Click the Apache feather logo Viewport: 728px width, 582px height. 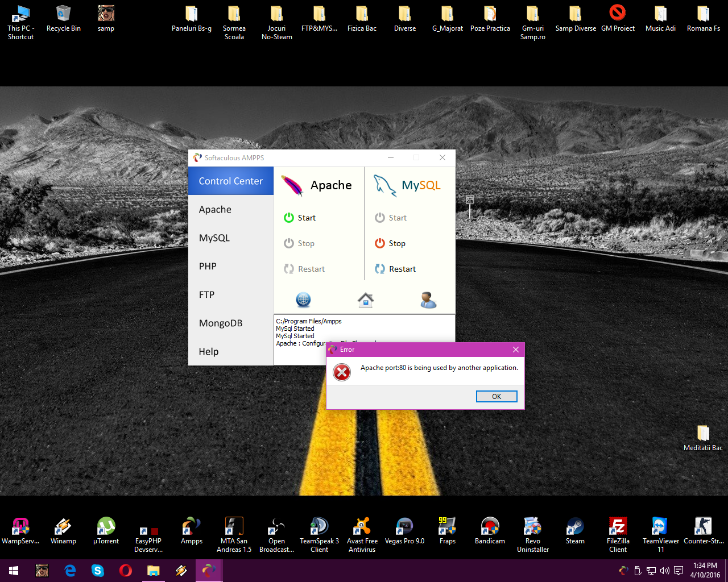[292, 185]
